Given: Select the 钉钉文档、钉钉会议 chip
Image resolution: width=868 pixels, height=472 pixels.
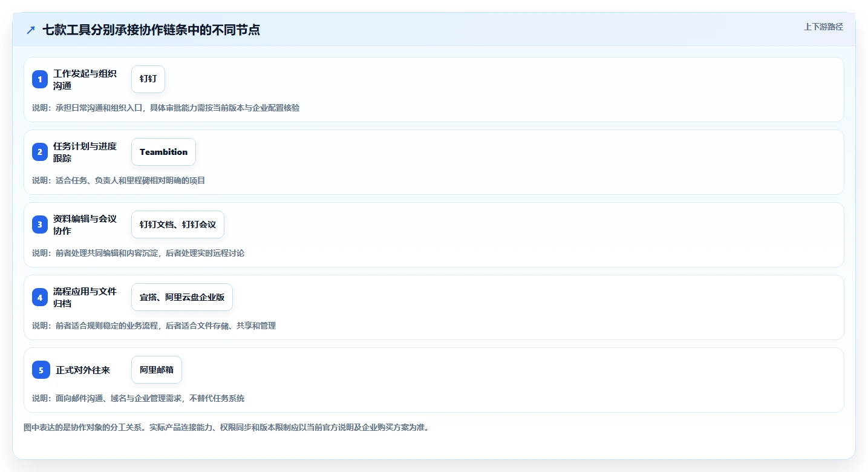Looking at the screenshot, I should 178,225.
